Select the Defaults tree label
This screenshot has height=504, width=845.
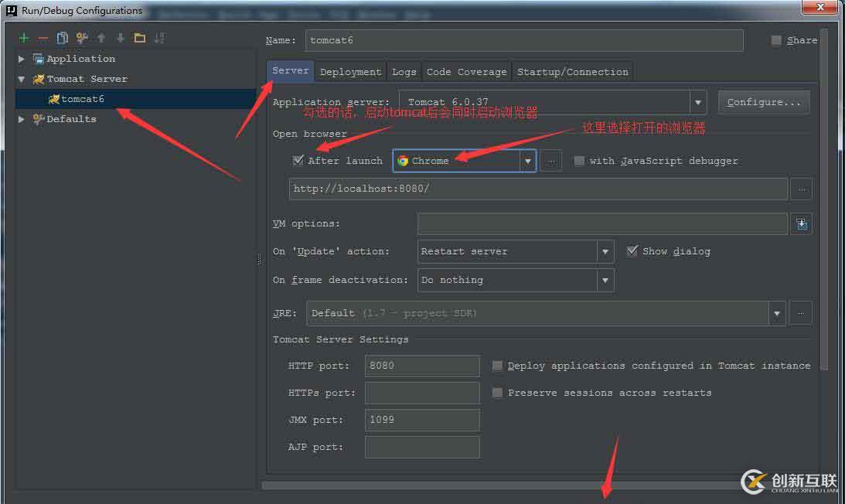click(x=72, y=119)
